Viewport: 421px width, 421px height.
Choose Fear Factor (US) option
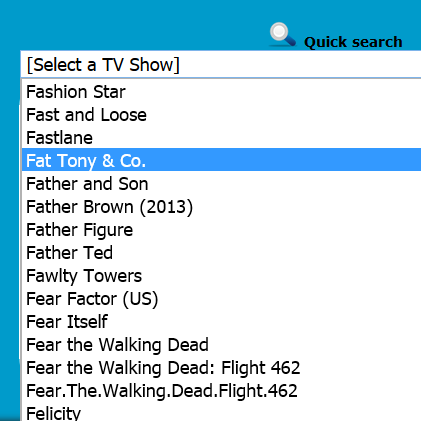coord(221,299)
